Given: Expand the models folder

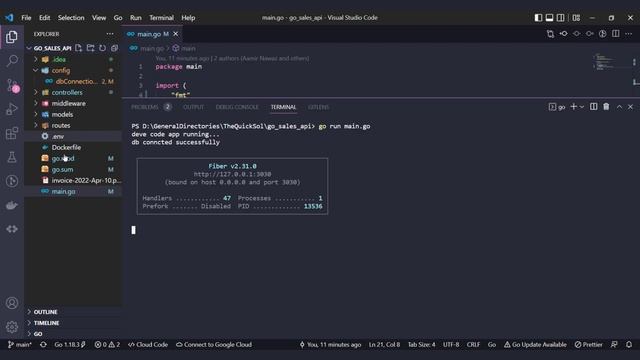Looking at the screenshot, I should pyautogui.click(x=36, y=114).
